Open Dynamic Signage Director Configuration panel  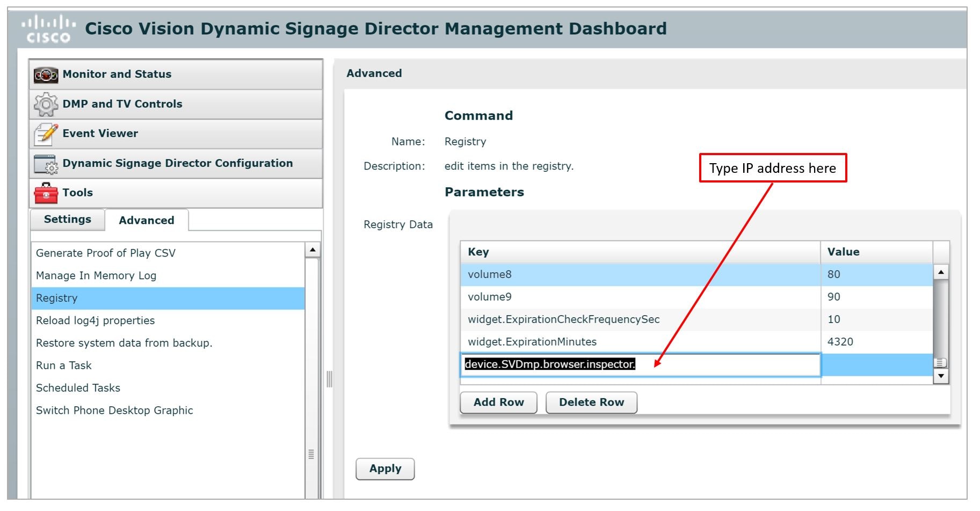click(176, 163)
